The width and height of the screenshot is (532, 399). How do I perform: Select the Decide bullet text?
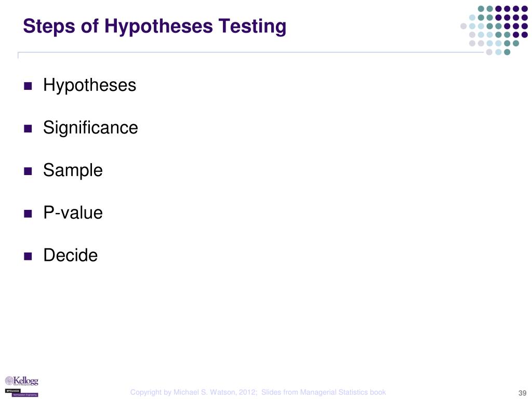pyautogui.click(x=71, y=255)
